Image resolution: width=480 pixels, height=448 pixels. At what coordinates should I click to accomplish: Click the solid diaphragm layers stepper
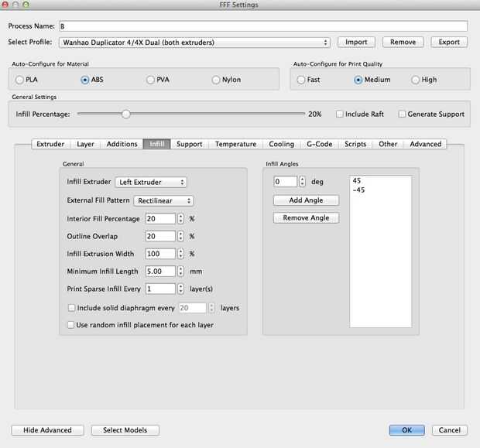point(211,308)
